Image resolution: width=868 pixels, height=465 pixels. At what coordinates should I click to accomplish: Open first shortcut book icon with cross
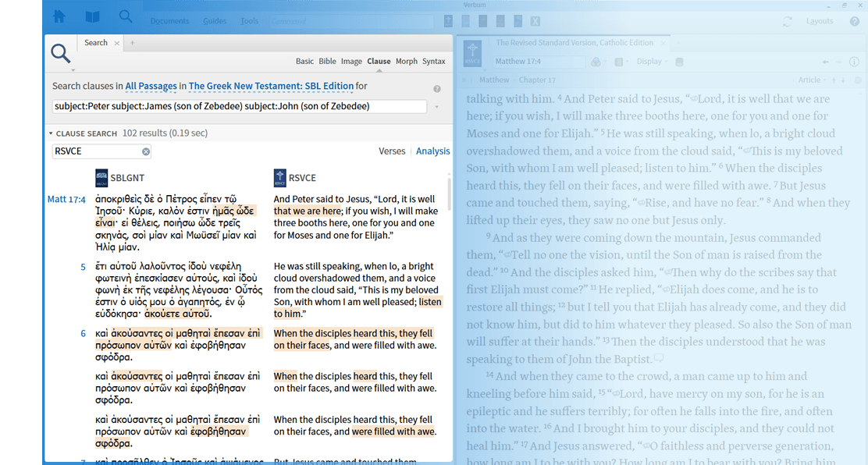pos(448,21)
